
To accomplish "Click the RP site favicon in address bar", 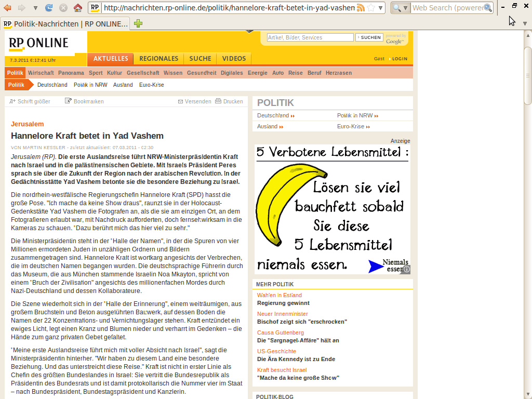I will pyautogui.click(x=95, y=7).
